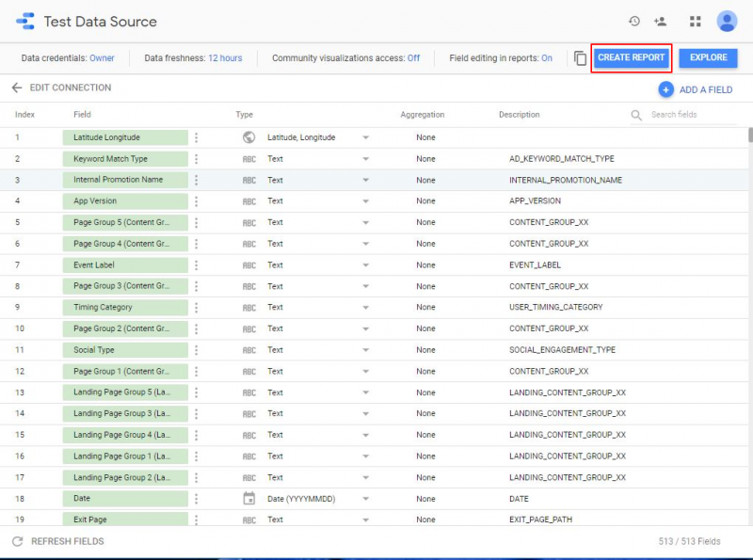Open the user account avatar

tap(727, 21)
